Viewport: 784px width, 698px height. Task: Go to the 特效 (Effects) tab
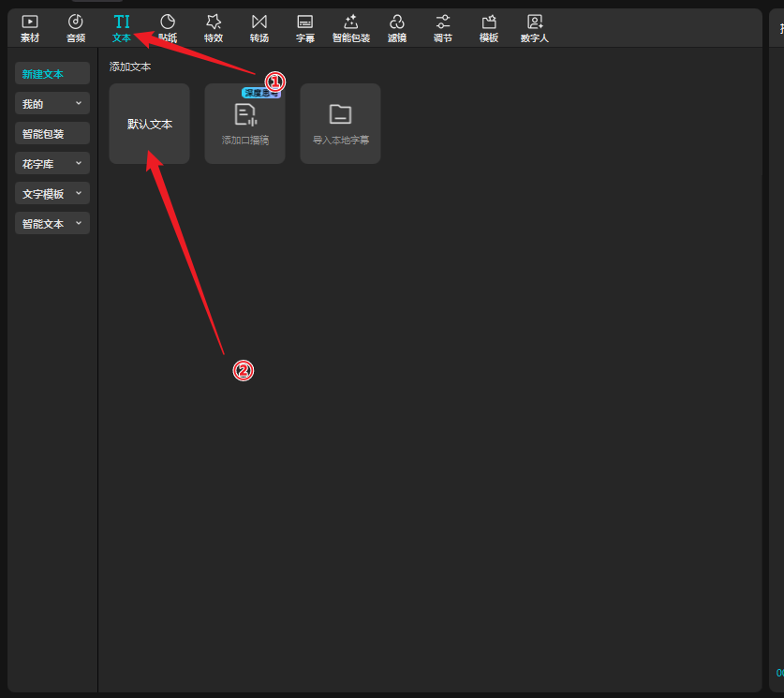214,28
